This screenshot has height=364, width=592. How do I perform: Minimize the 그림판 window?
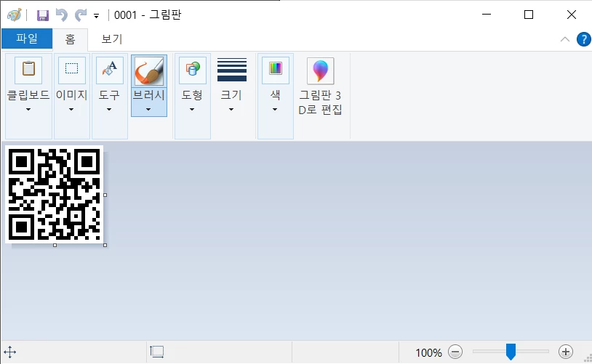[x=487, y=15]
